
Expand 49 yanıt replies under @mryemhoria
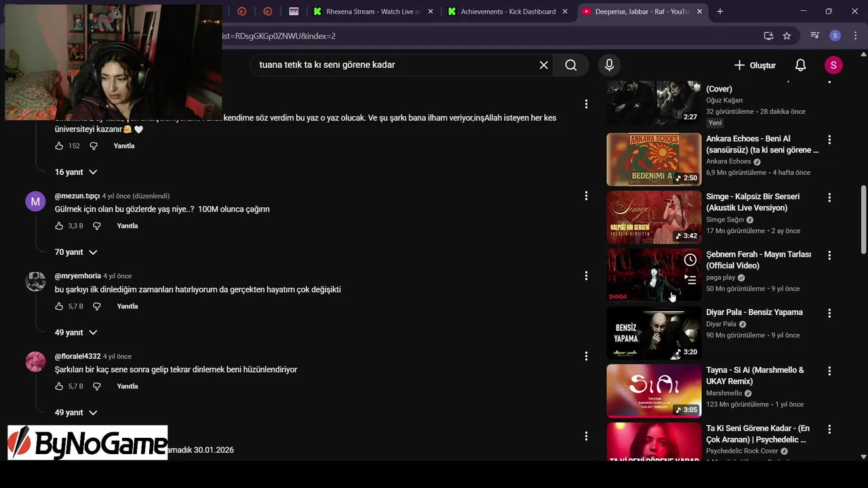76,333
